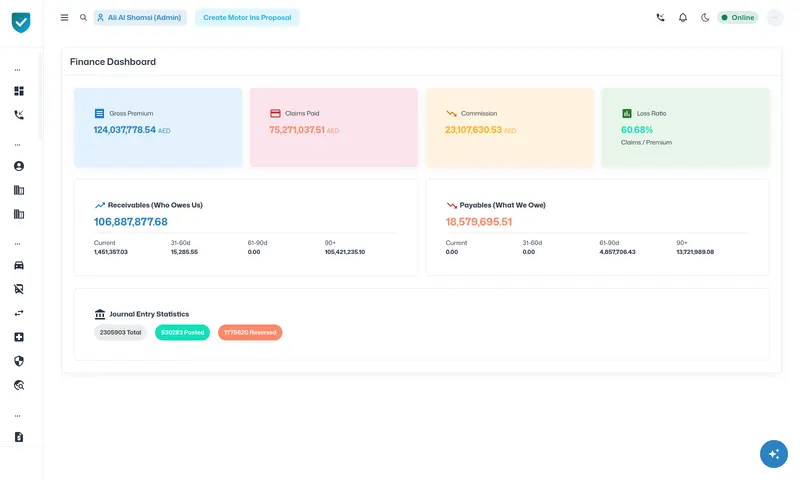Image resolution: width=800 pixels, height=480 pixels.
Task: Expand the third sidebar section ellipsis
Action: [x=17, y=244]
